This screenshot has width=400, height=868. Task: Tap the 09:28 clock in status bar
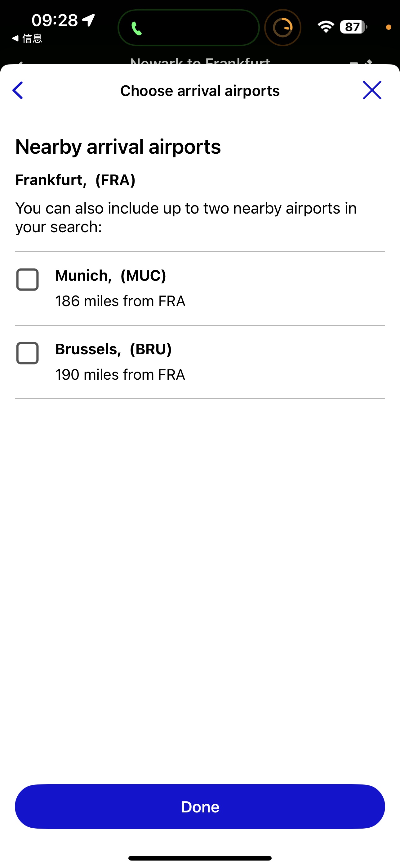(x=55, y=20)
